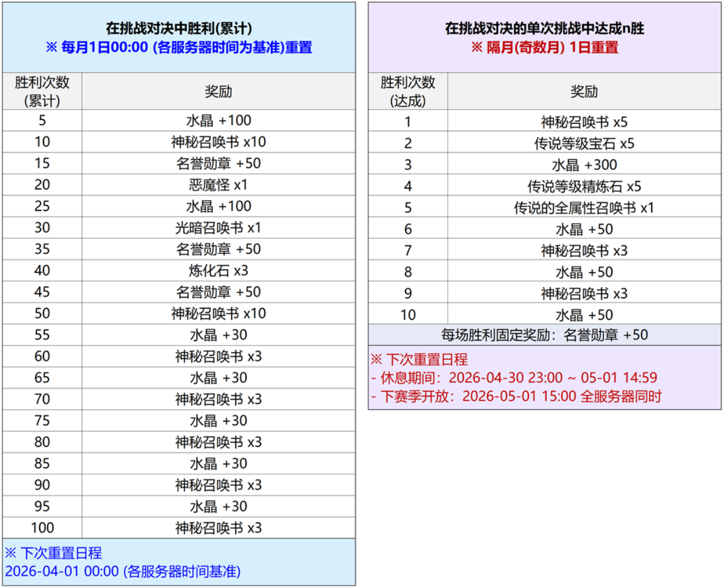The width and height of the screenshot is (724, 588).
Task: Click the blue monthly reset notice text
Action: pos(179,48)
